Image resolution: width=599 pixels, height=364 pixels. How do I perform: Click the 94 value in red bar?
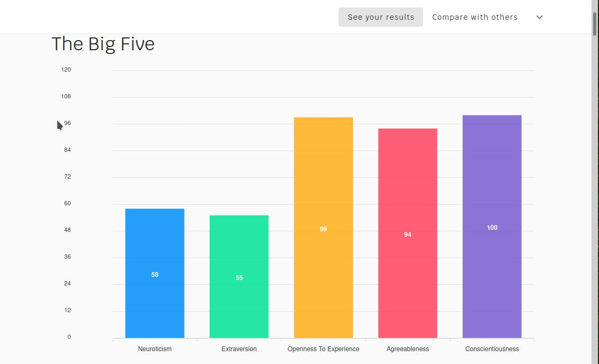pos(408,235)
